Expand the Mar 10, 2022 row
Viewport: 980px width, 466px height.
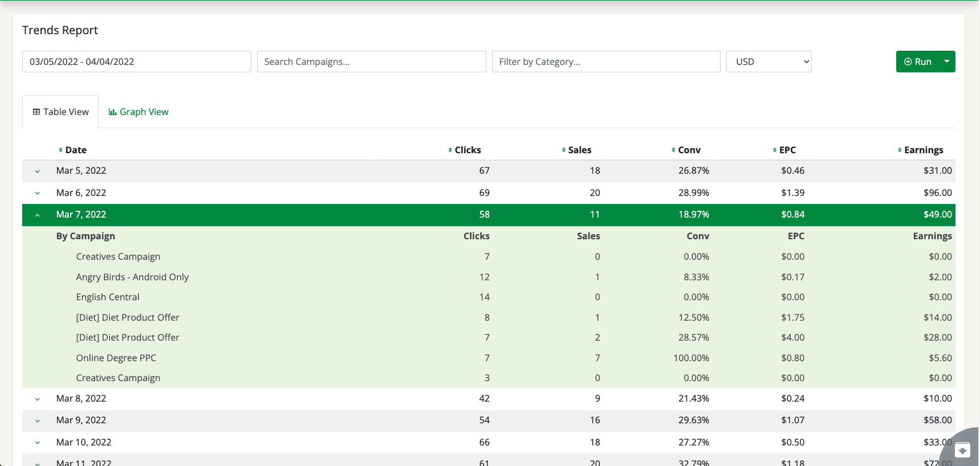[38, 443]
